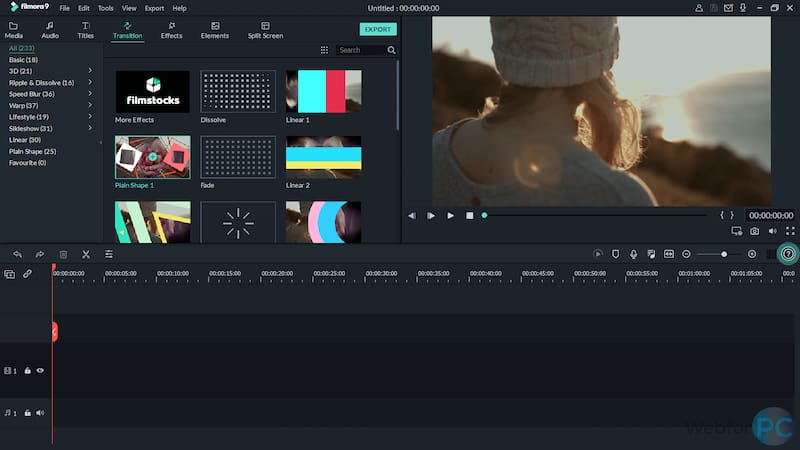Click the Undo arrow in timeline toolbar

click(17, 254)
